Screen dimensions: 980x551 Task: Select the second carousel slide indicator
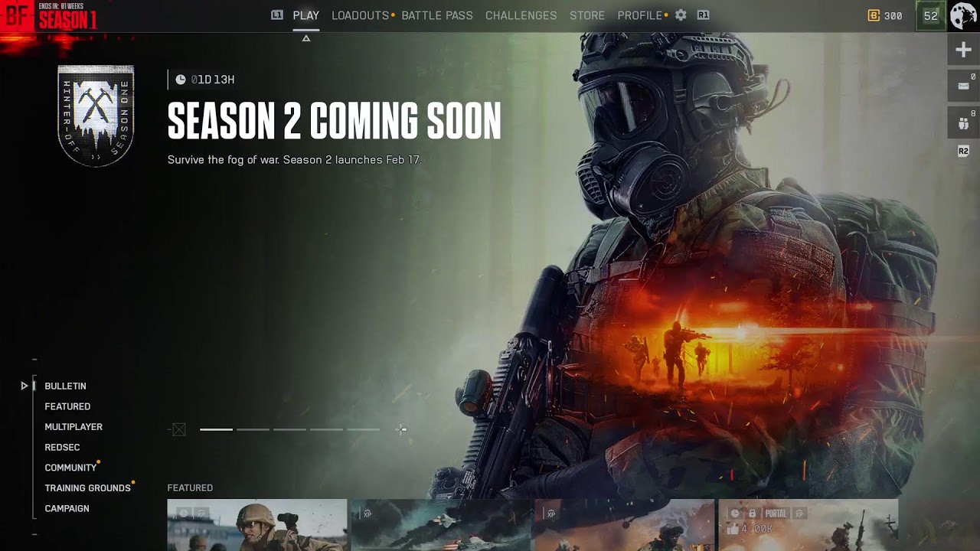tap(253, 429)
